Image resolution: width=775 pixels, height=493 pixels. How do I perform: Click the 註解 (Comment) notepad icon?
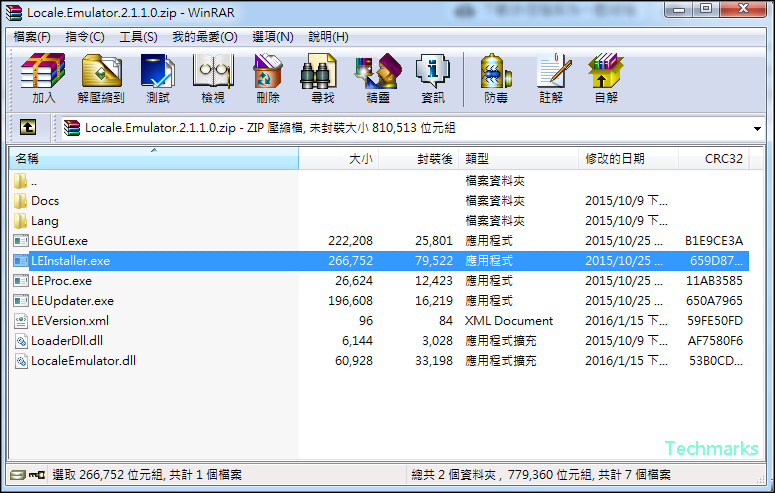[554, 71]
